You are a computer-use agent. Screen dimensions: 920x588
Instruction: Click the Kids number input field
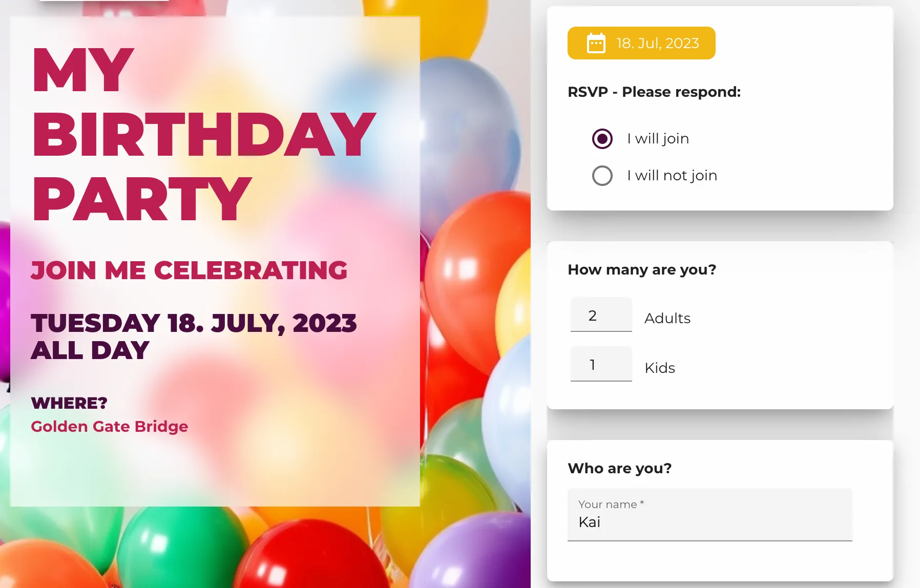(x=601, y=364)
